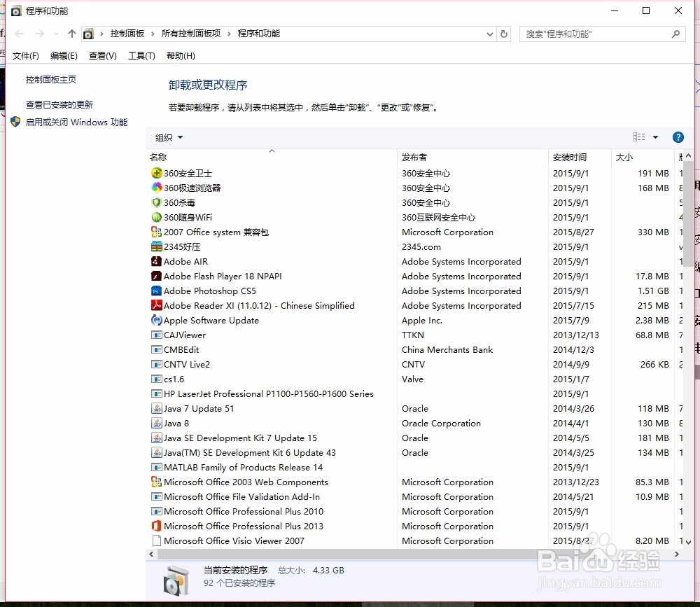Click the Apple Software Update icon
This screenshot has height=607, width=700.
click(x=156, y=320)
